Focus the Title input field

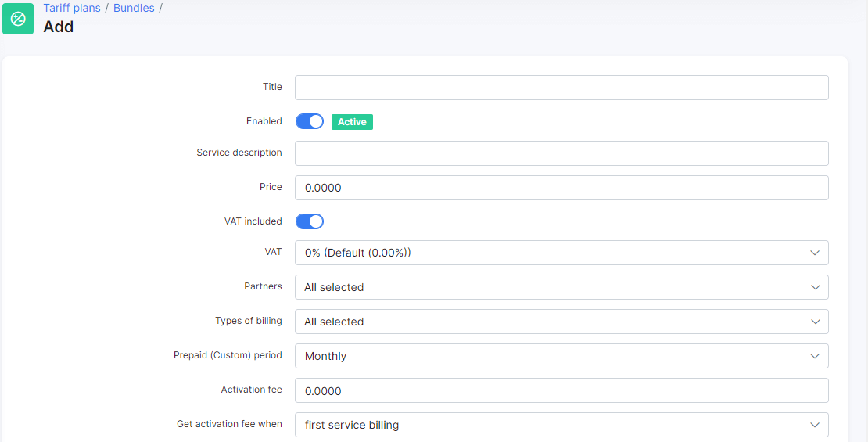[x=561, y=88]
